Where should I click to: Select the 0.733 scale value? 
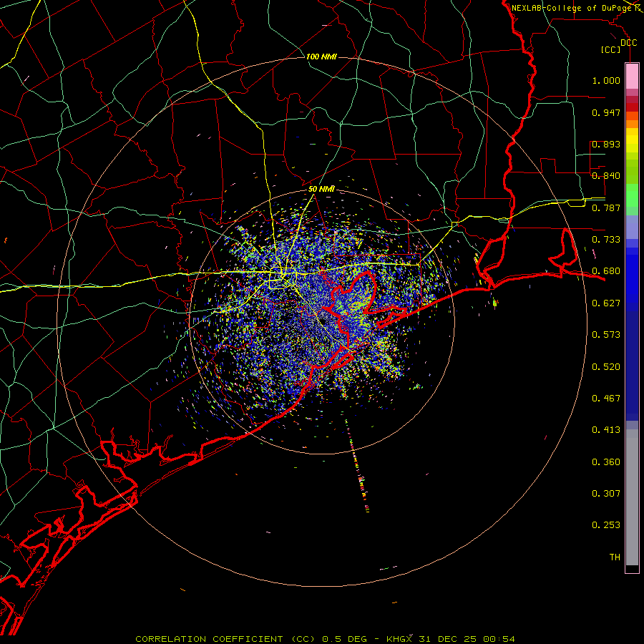pos(606,240)
